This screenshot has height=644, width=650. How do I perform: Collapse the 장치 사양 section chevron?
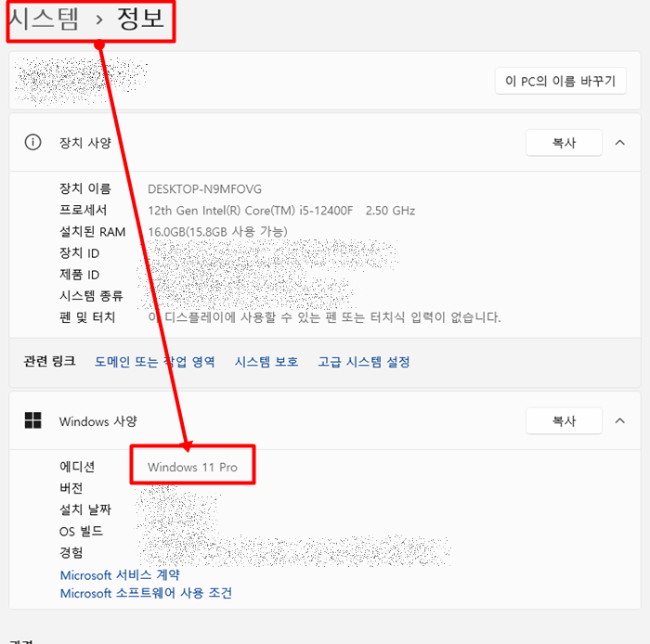(619, 143)
